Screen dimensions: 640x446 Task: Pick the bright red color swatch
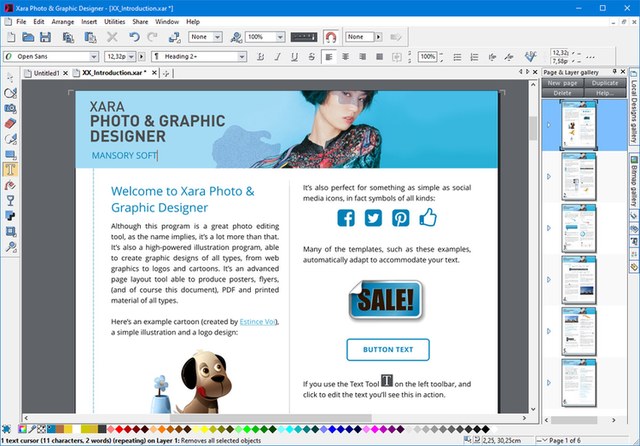119,429
